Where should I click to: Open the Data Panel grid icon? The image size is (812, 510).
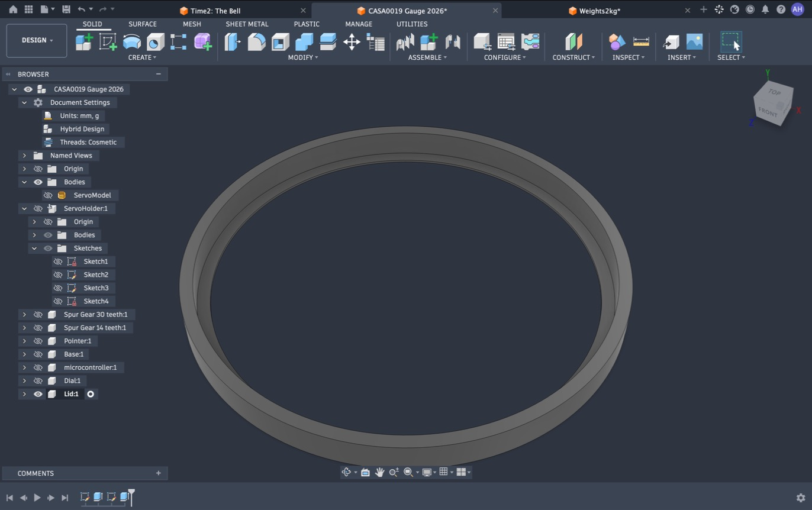tap(28, 9)
